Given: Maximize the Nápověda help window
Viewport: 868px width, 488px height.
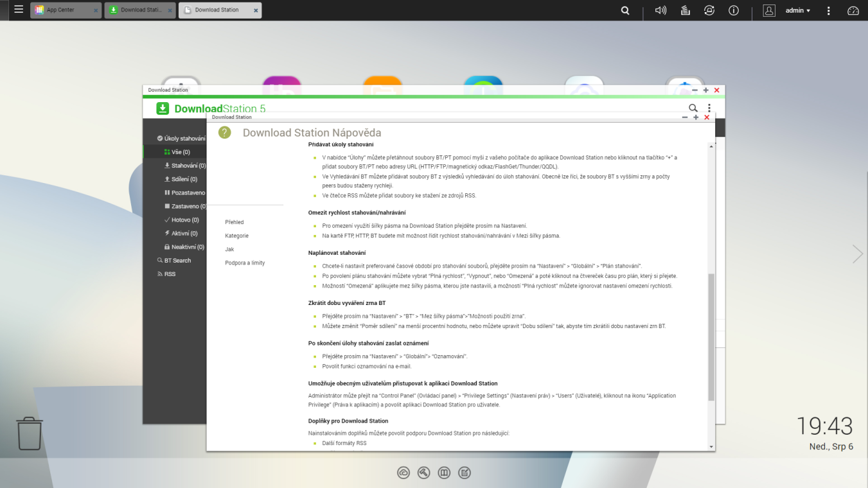Looking at the screenshot, I should coord(696,118).
